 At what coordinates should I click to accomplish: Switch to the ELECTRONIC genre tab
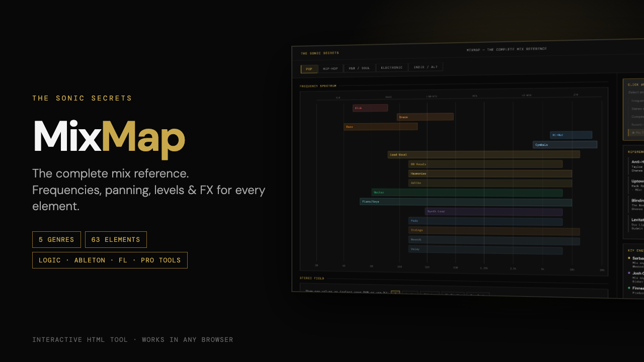point(391,67)
